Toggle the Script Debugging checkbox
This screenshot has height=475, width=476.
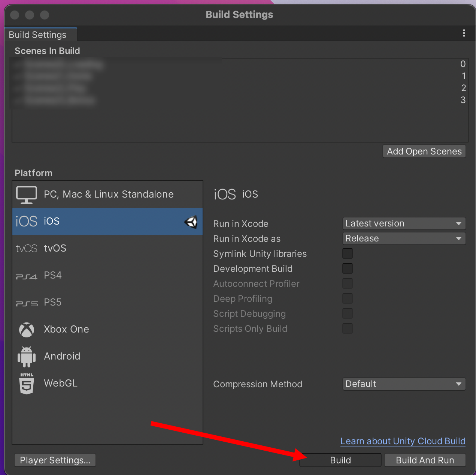pos(348,313)
